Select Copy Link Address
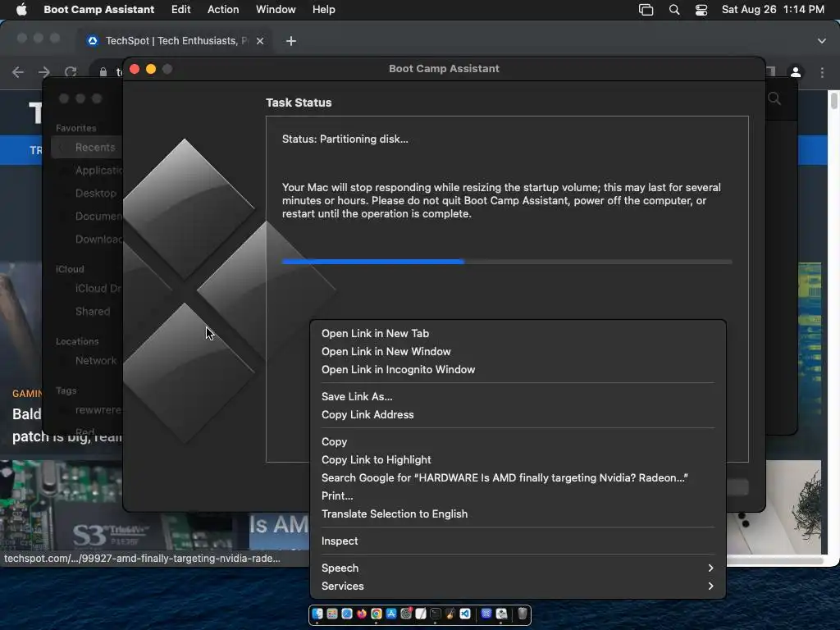Viewport: 840px width, 630px height. click(518, 414)
